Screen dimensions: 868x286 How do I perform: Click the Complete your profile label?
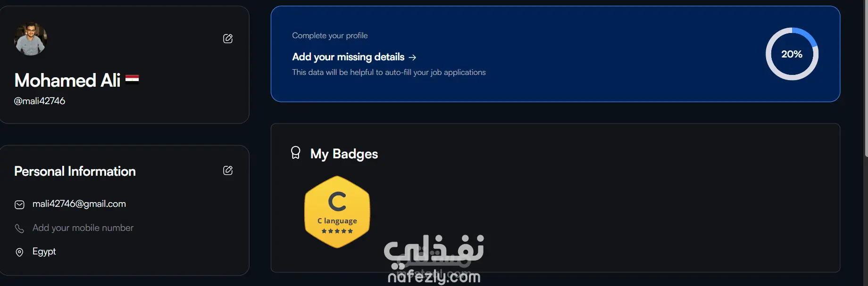point(330,36)
